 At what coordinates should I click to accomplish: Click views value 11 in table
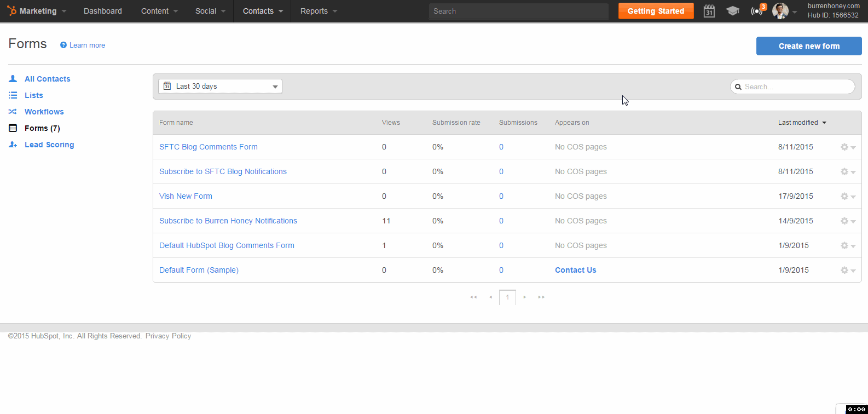click(x=386, y=221)
